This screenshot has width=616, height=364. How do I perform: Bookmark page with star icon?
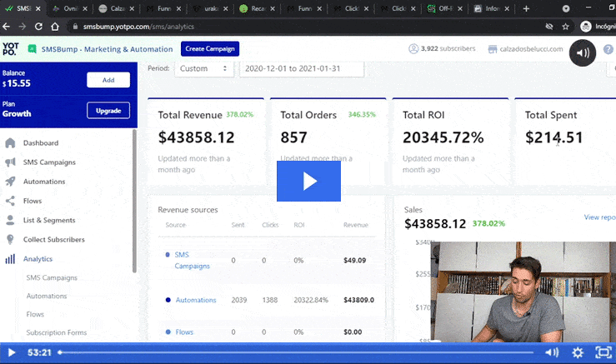(x=565, y=27)
